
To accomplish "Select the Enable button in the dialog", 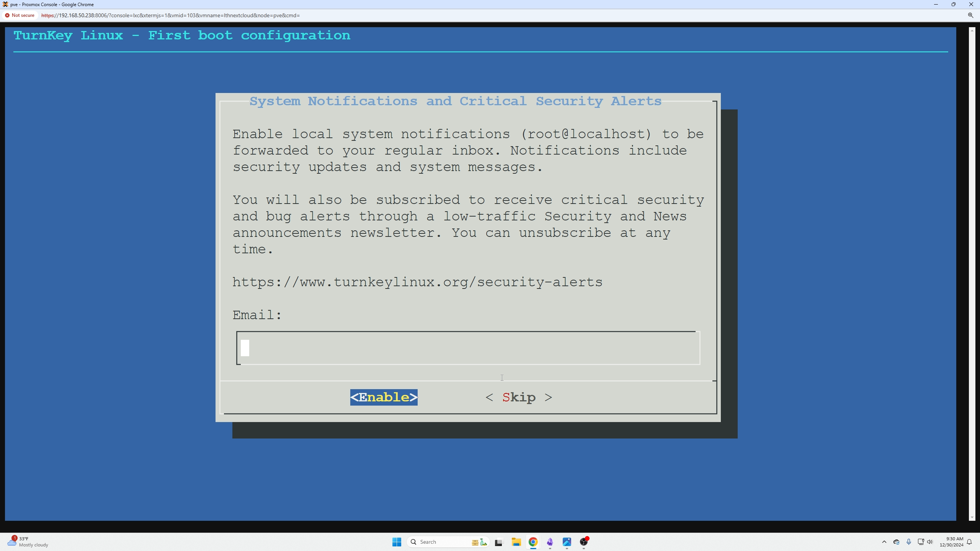I will (x=383, y=397).
